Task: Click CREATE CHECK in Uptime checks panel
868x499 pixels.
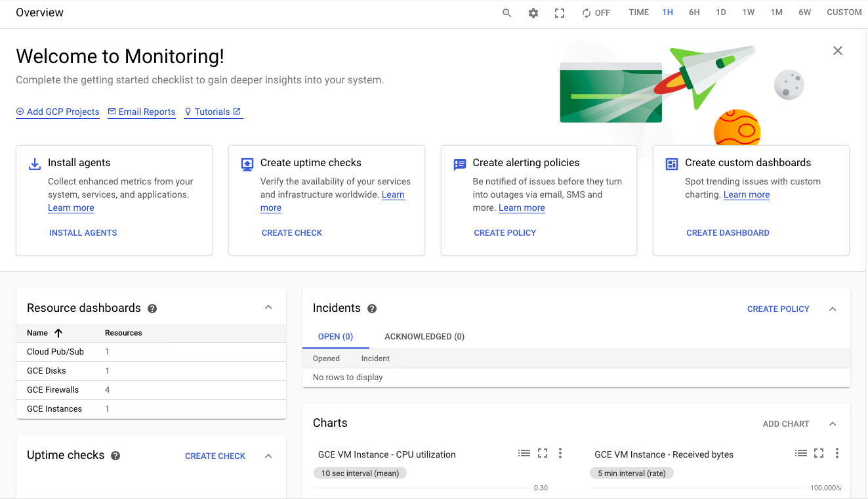Action: click(x=215, y=456)
